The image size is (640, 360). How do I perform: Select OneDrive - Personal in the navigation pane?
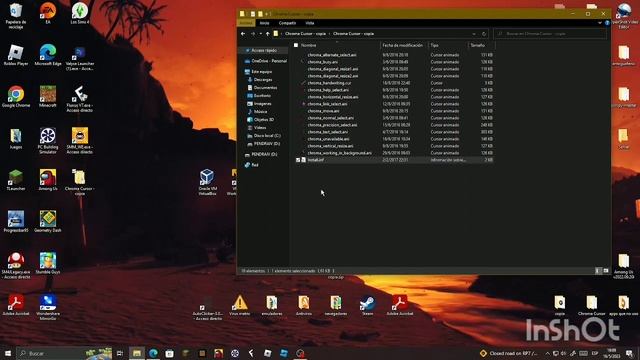pyautogui.click(x=266, y=61)
